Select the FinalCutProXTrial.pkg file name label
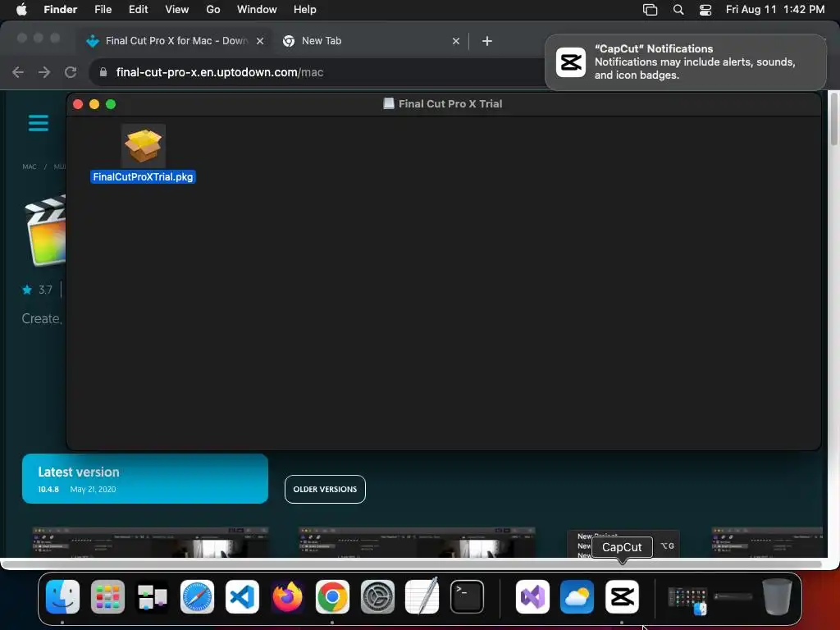This screenshot has width=840, height=630. pyautogui.click(x=143, y=177)
